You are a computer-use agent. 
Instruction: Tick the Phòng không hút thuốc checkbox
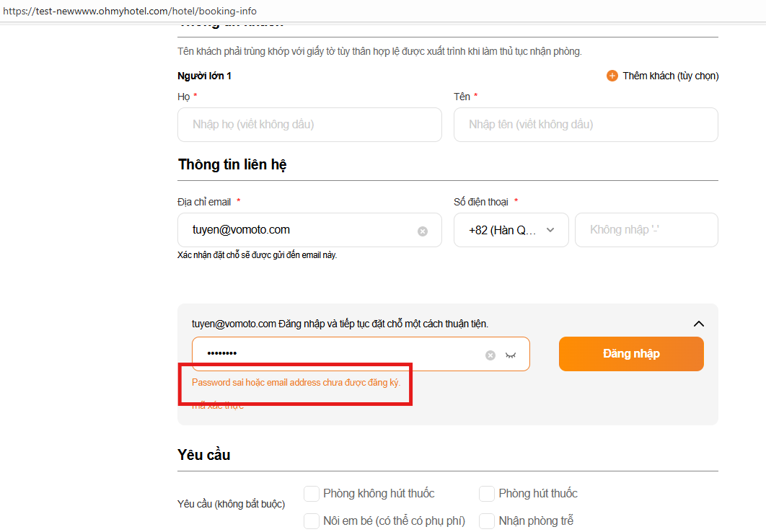[312, 494]
